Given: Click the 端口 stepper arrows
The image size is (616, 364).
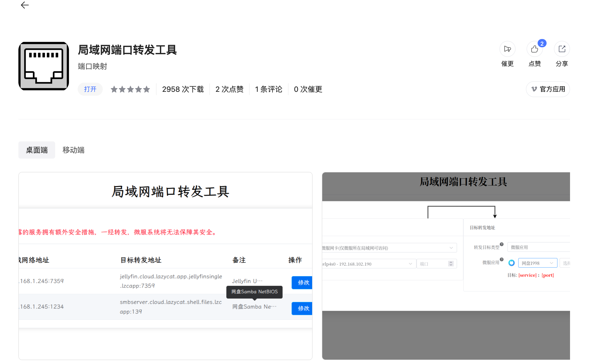Looking at the screenshot, I should (451, 264).
